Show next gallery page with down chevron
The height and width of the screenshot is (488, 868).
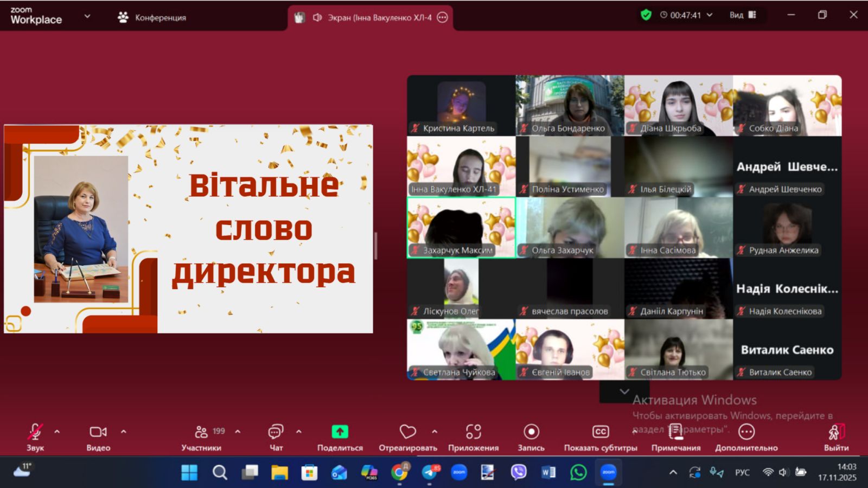click(x=624, y=391)
